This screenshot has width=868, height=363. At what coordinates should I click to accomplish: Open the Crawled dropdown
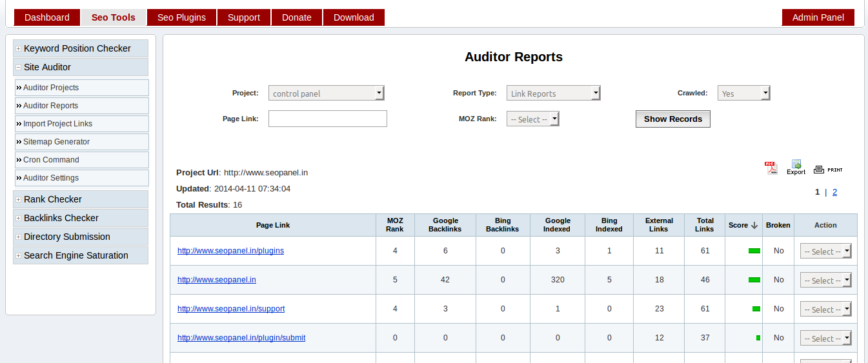pos(744,93)
